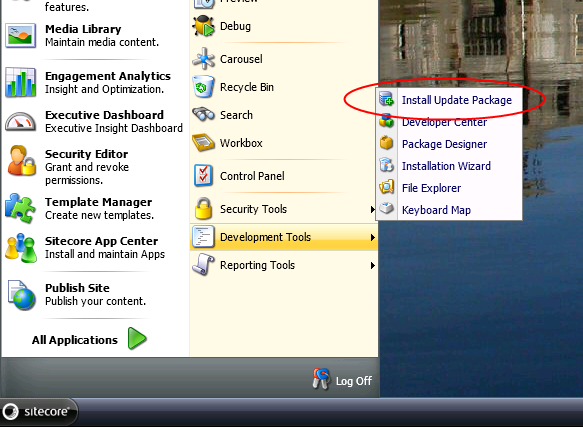Click 'Maintain media content.' description
The image size is (583, 427).
tap(102, 42)
